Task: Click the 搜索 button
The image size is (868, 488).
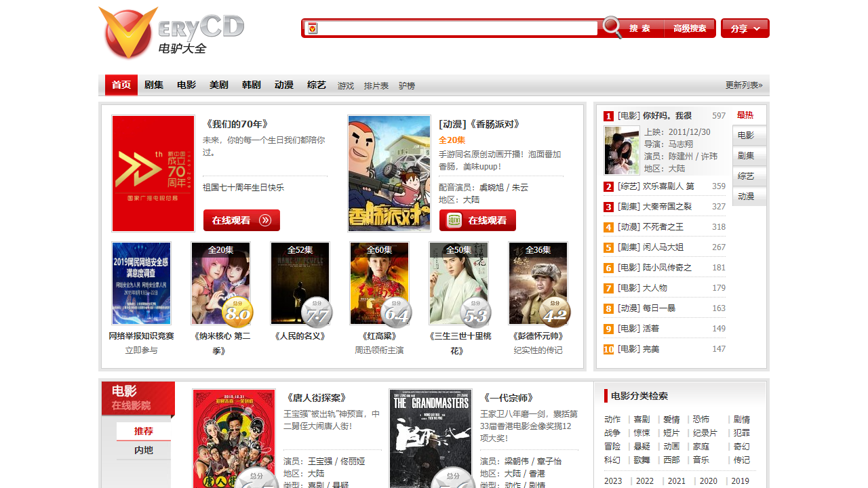Action: tap(639, 28)
